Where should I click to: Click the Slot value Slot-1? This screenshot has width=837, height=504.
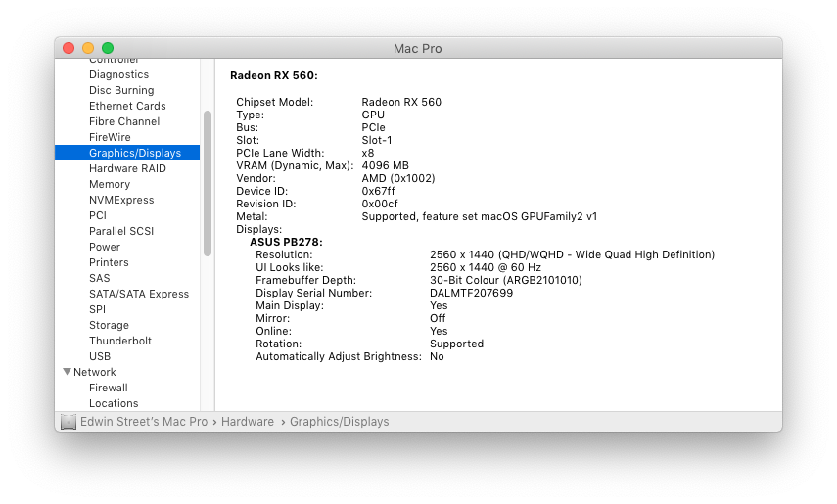coord(377,140)
